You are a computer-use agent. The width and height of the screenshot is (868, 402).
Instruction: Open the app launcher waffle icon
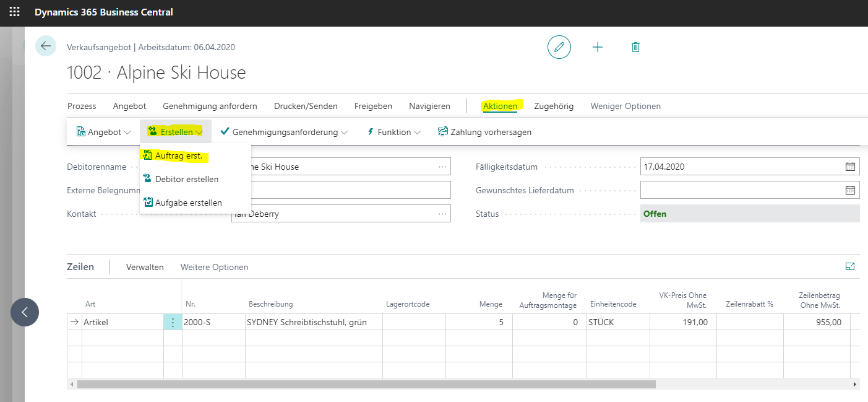pyautogui.click(x=14, y=12)
